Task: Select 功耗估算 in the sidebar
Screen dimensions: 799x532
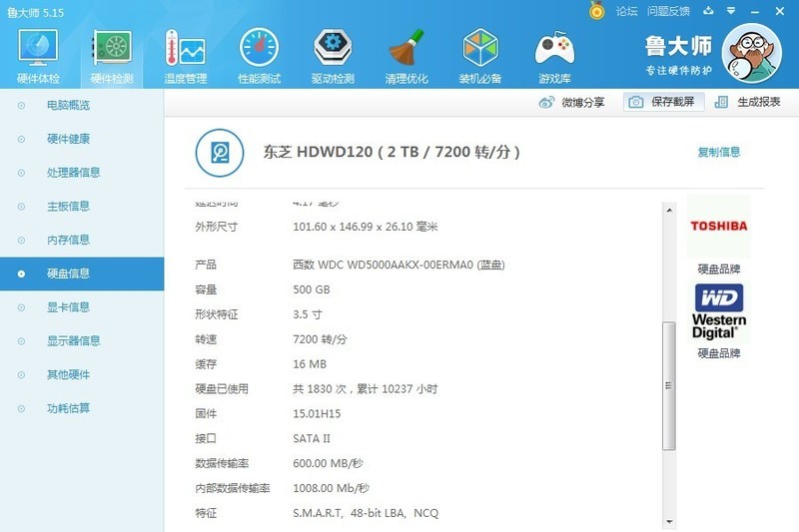Action: click(x=82, y=408)
